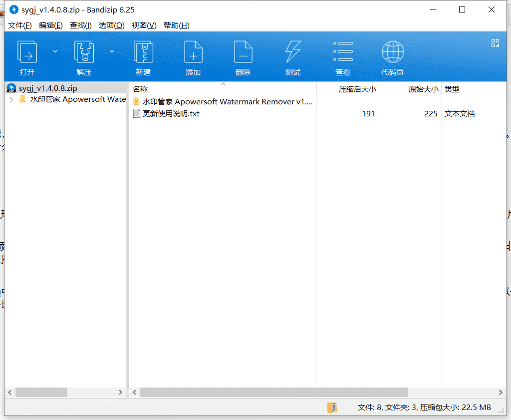
Task: Open the 查找(I) menu
Action: click(x=81, y=25)
